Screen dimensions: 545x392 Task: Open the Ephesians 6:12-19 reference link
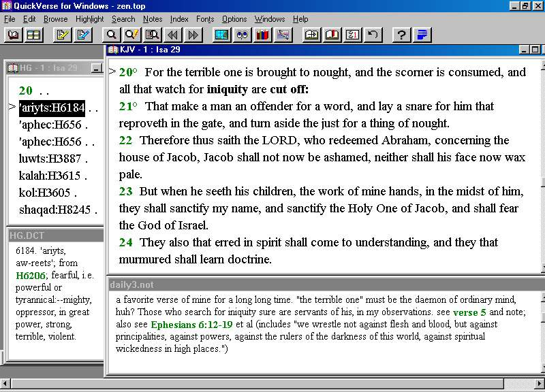point(191,325)
